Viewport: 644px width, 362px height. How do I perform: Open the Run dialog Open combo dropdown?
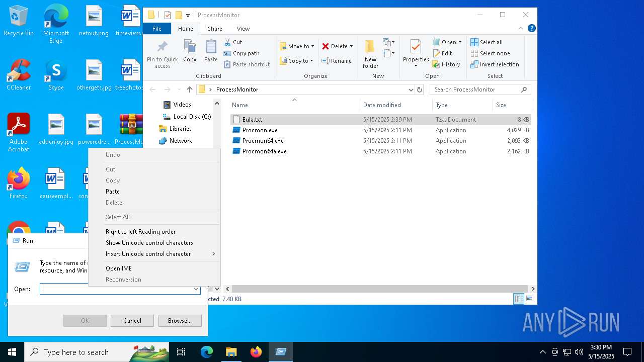coord(196,289)
